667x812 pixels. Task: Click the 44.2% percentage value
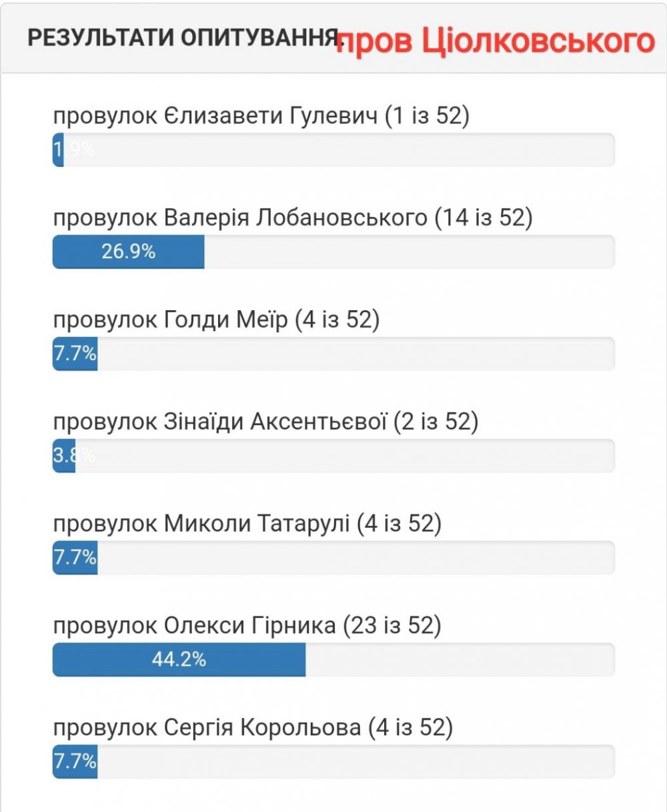[179, 661]
